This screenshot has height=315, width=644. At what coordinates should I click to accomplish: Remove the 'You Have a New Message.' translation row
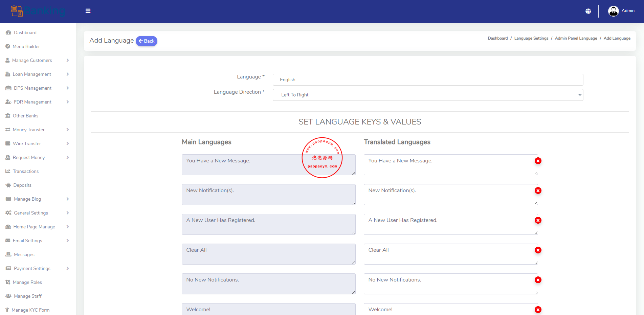538,161
